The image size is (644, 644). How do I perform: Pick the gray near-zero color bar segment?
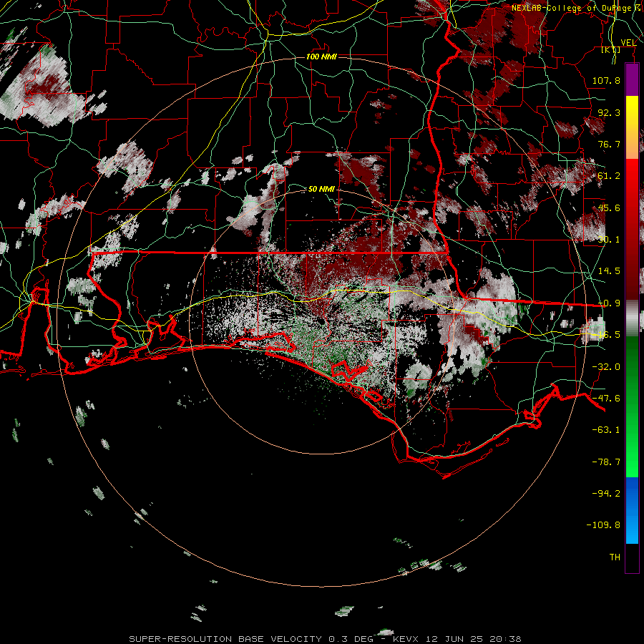click(x=632, y=318)
